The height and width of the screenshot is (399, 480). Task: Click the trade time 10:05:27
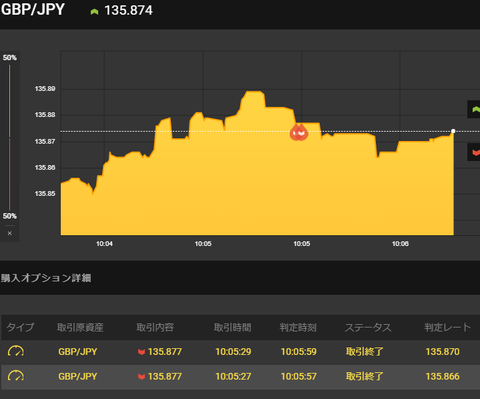[233, 376]
